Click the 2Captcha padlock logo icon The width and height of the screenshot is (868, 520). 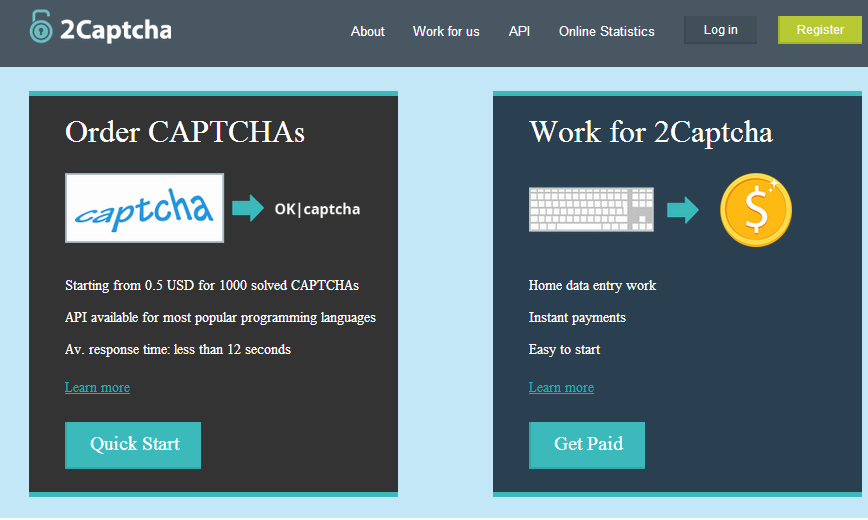click(x=41, y=27)
